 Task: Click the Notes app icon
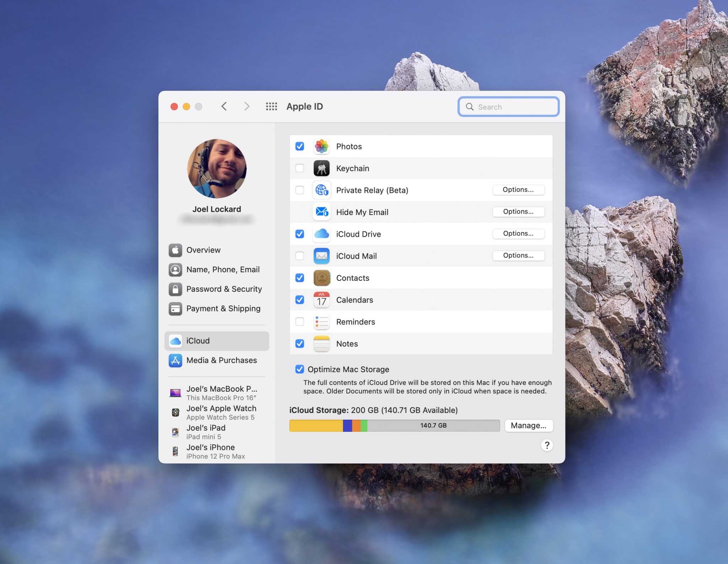click(x=321, y=344)
